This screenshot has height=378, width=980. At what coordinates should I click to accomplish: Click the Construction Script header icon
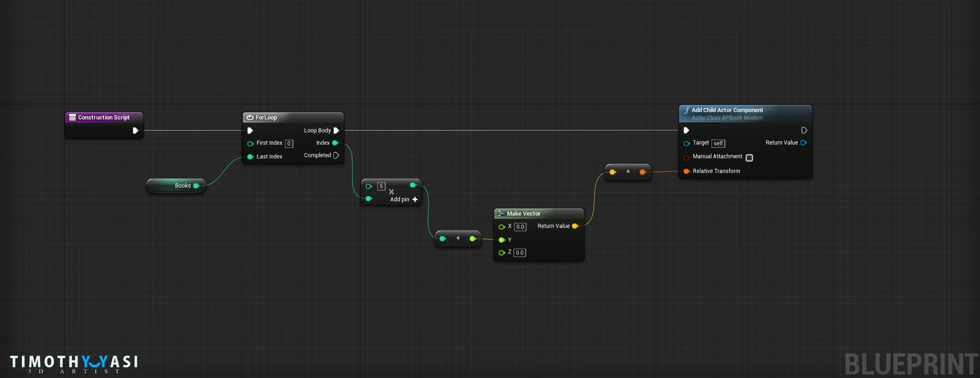73,117
